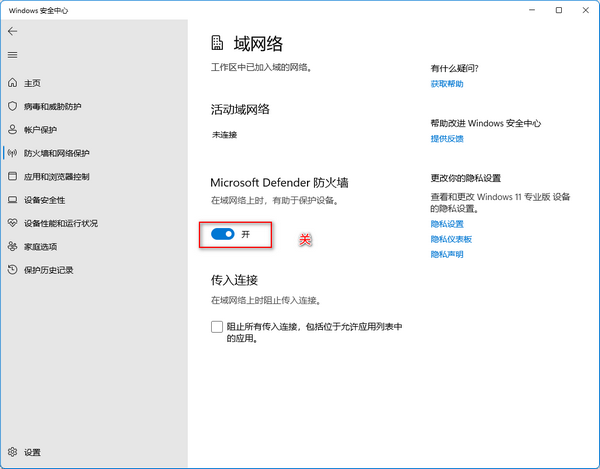Click the 防火墙和网络保护 signal icon
Viewport: 600px width, 469px height.
(12, 153)
